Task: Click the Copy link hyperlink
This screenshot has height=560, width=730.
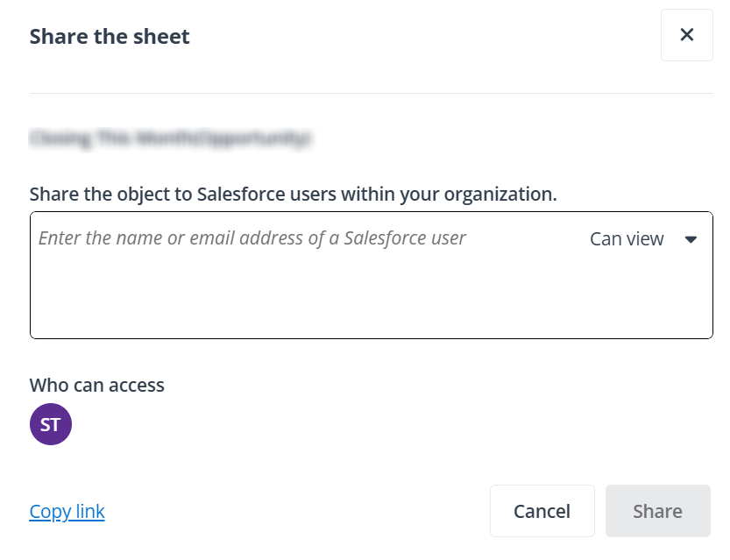Action: (x=67, y=511)
